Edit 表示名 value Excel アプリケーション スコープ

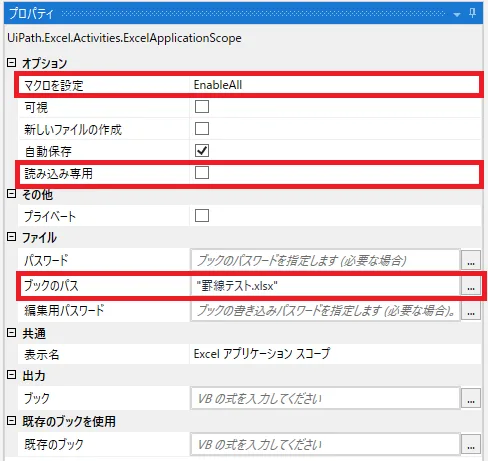click(x=262, y=354)
